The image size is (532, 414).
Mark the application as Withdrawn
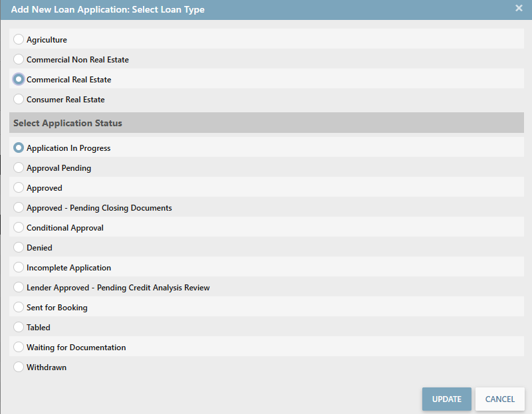coord(19,367)
